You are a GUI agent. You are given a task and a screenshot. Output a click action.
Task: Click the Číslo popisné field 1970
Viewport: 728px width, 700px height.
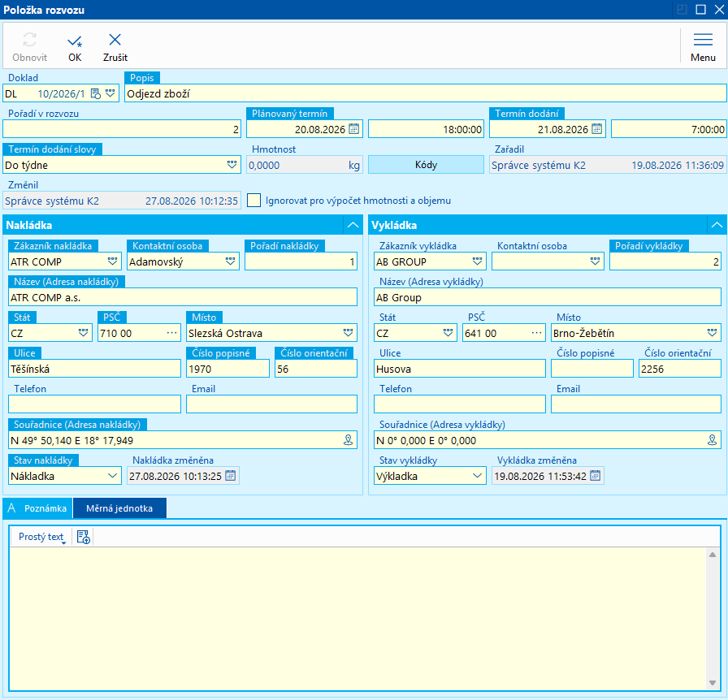coord(227,369)
